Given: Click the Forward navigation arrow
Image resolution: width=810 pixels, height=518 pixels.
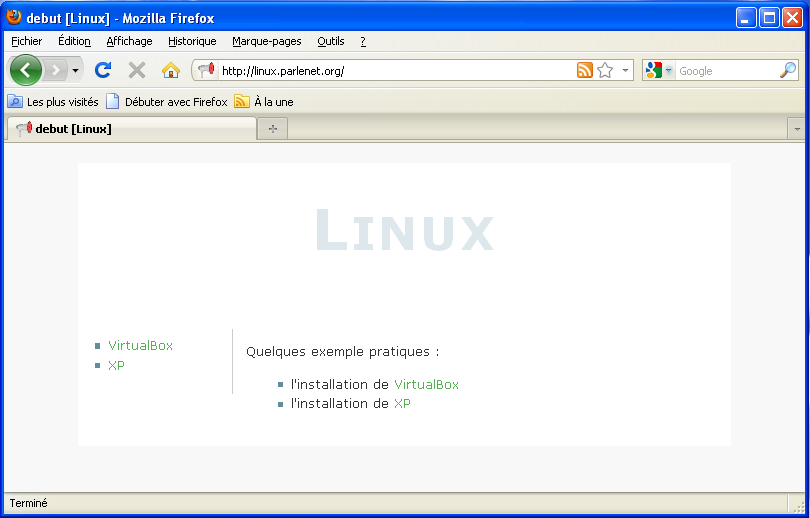Looking at the screenshot, I should (x=55, y=70).
